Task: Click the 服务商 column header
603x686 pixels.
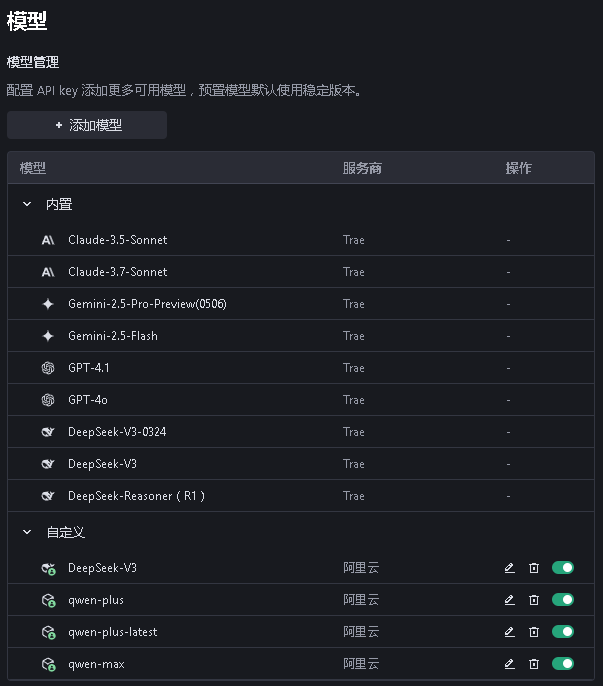Action: point(362,168)
